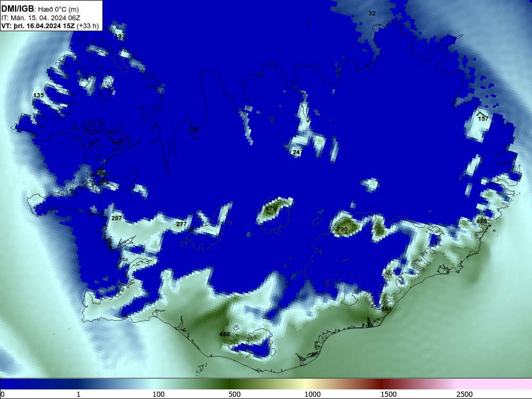Click the 247 height label
532x399 pixels.
point(297,152)
